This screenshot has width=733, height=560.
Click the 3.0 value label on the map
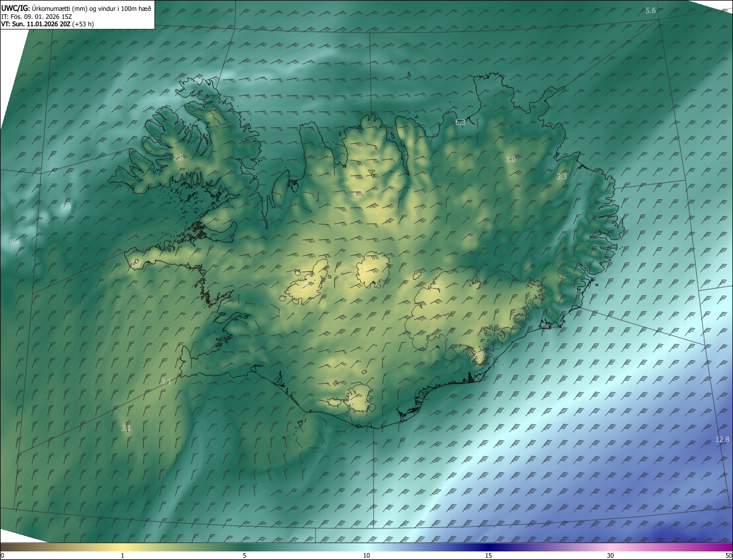tap(510, 159)
